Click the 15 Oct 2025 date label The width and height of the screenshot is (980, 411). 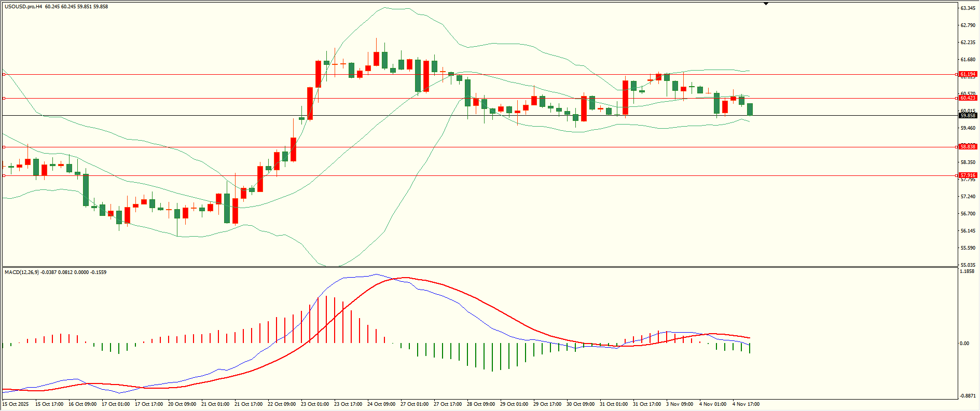coord(16,404)
